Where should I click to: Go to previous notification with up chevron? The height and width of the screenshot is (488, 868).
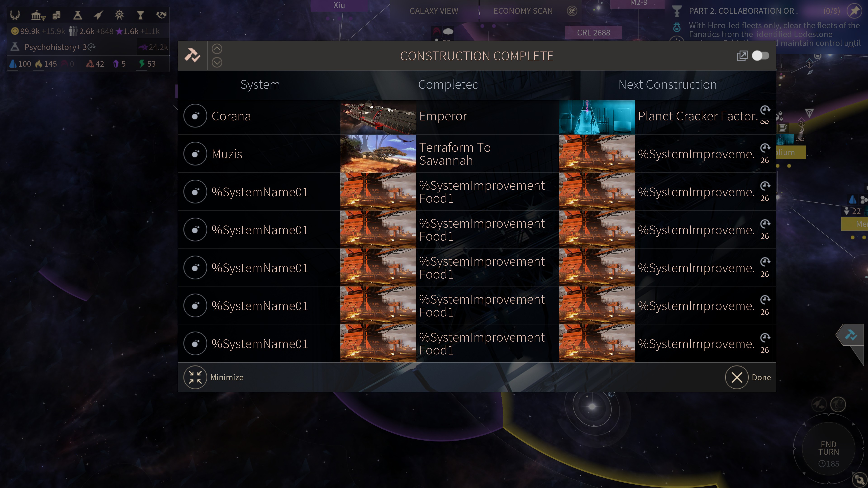[217, 49]
